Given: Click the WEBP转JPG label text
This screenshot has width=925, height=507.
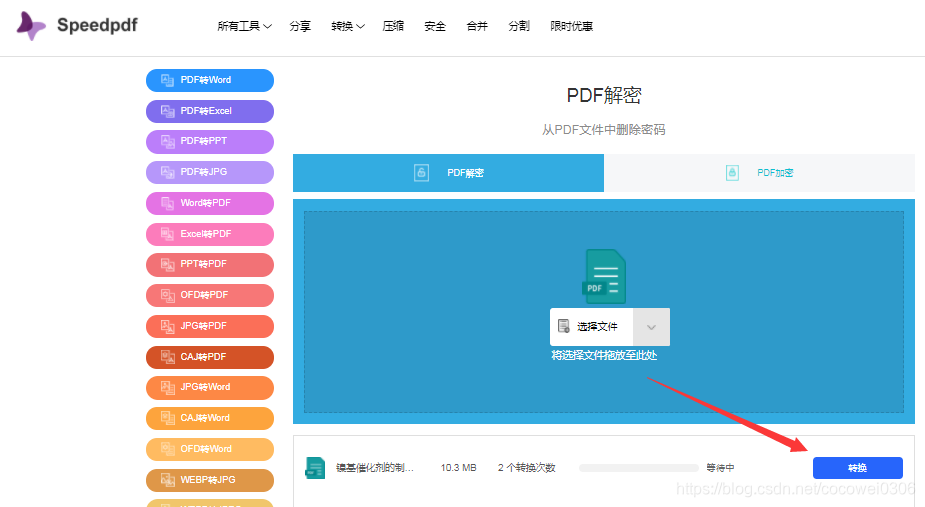Looking at the screenshot, I should [x=208, y=479].
